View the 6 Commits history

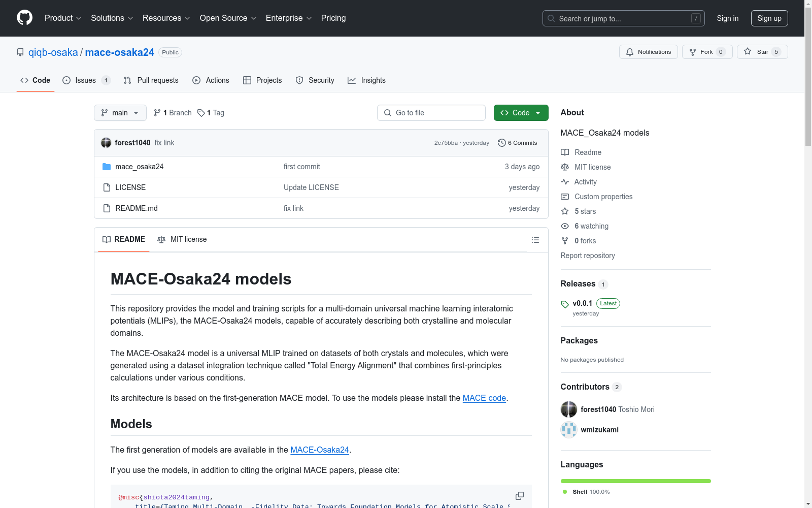click(518, 143)
